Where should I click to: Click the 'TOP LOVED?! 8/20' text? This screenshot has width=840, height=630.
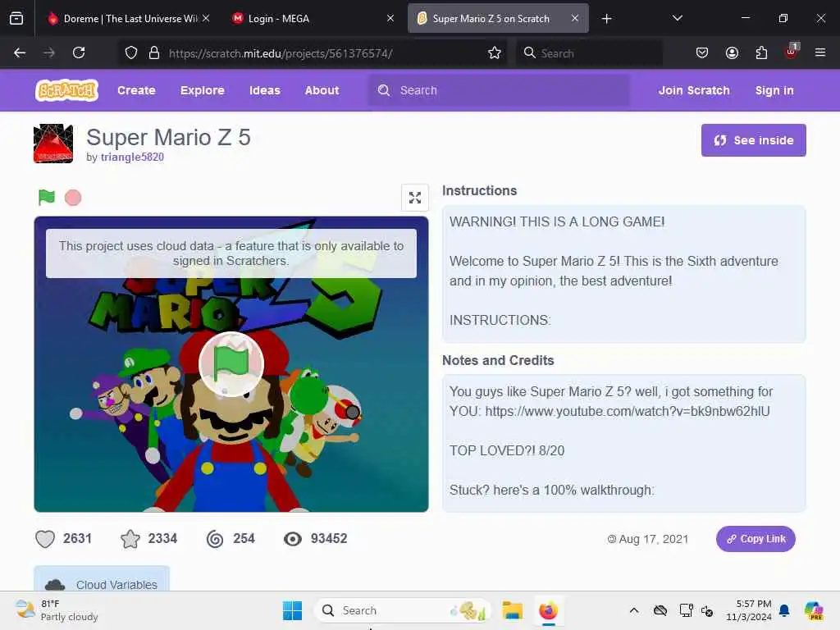507,450
